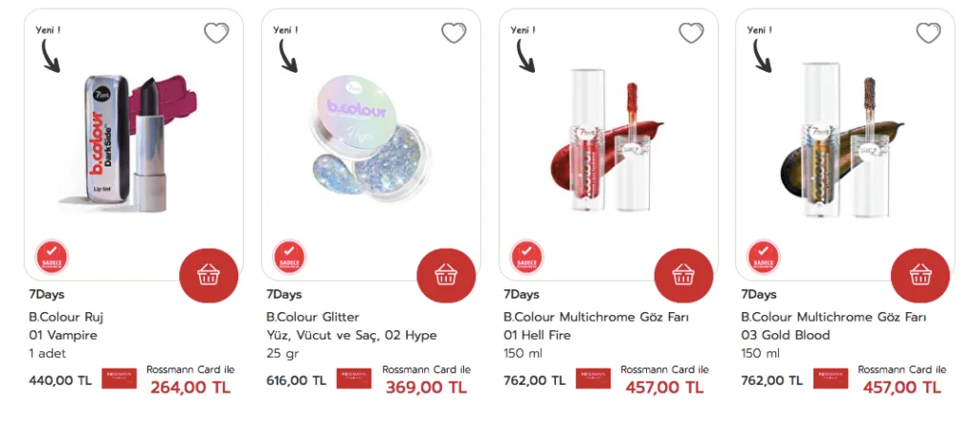
Task: Add 03 Gold Blood eyeshadow to basket
Action: 920,275
